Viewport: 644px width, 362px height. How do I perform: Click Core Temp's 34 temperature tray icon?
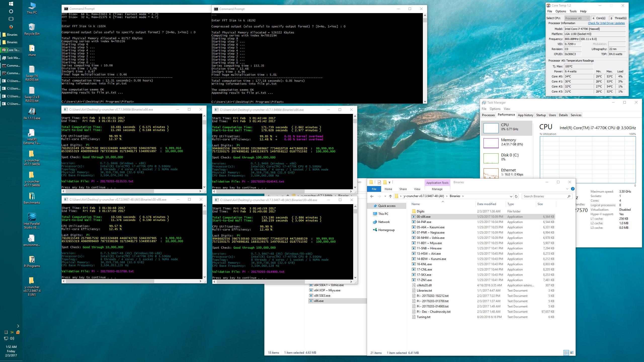12,332
